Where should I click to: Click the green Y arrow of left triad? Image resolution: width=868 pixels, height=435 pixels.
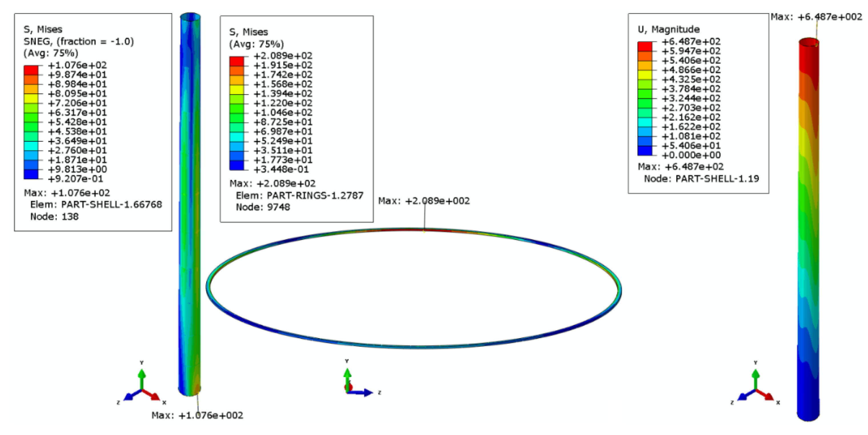[x=141, y=376]
